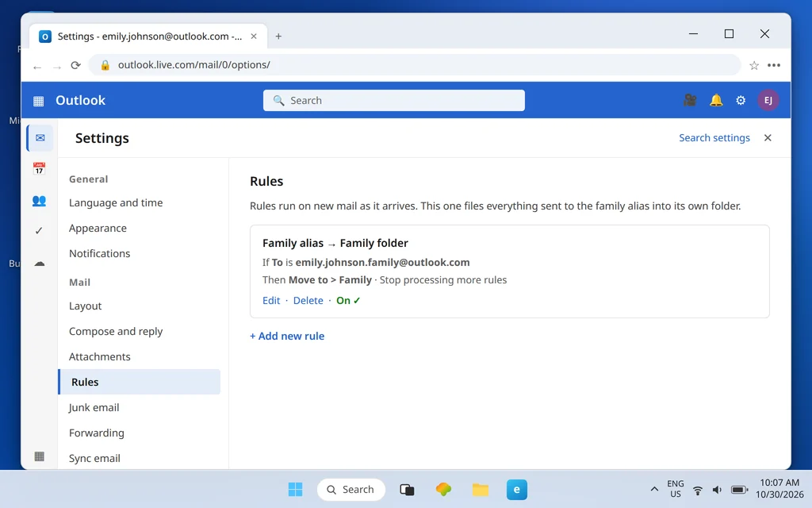Click the Edge browser taskbar icon

pyautogui.click(x=517, y=489)
